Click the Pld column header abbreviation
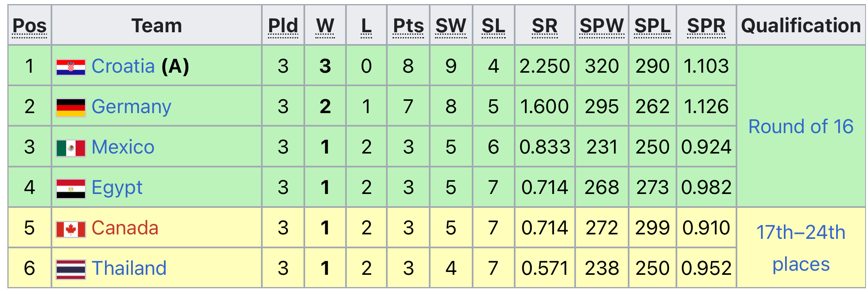 (x=283, y=26)
